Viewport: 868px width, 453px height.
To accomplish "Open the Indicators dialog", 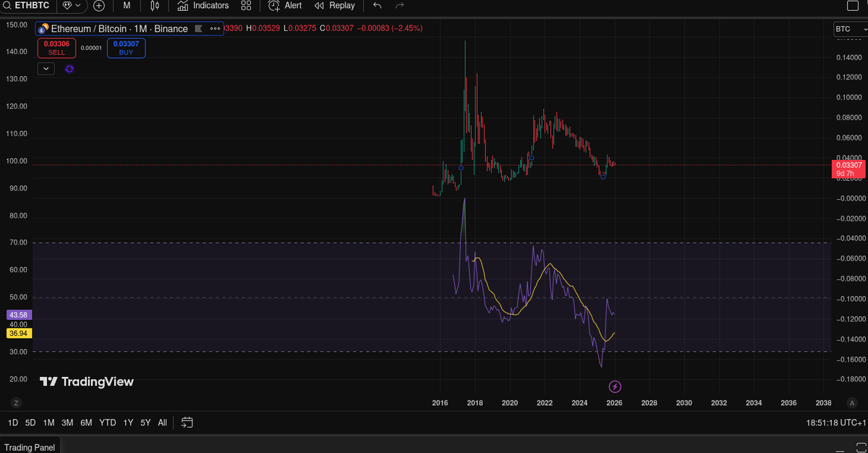I will 203,6.
